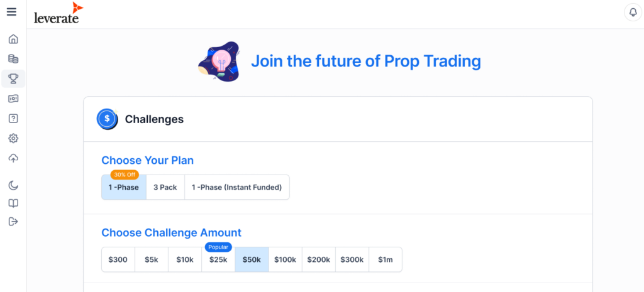Image resolution: width=644 pixels, height=292 pixels.
Task: Pick the $300 challenge amount
Action: point(118,259)
